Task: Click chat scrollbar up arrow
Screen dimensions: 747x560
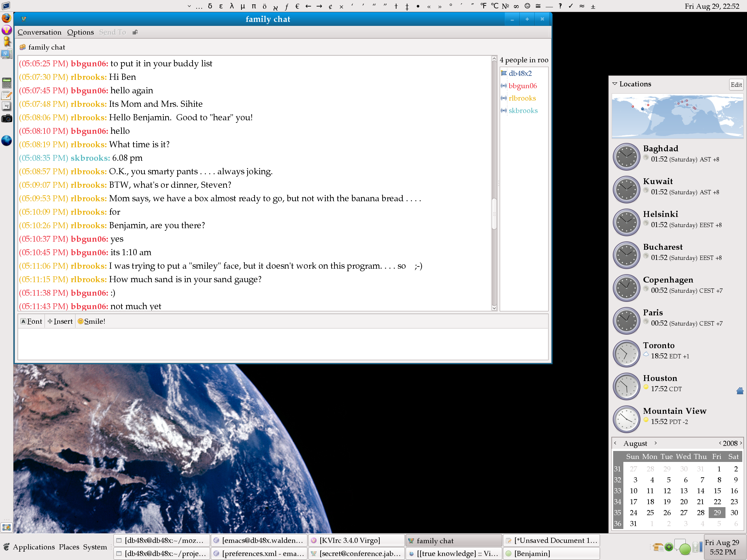Action: pos(494,59)
